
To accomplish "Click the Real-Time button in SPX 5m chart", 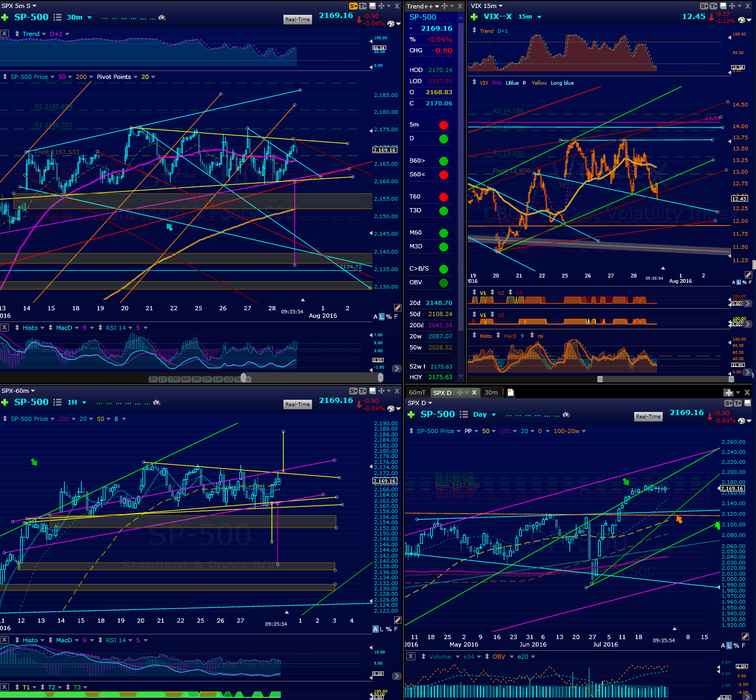I will [297, 20].
